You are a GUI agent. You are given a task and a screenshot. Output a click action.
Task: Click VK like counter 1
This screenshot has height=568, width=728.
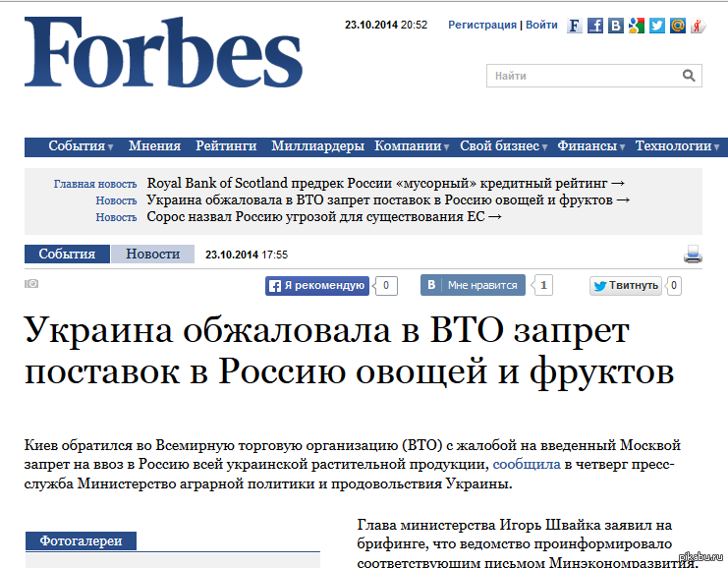click(542, 285)
